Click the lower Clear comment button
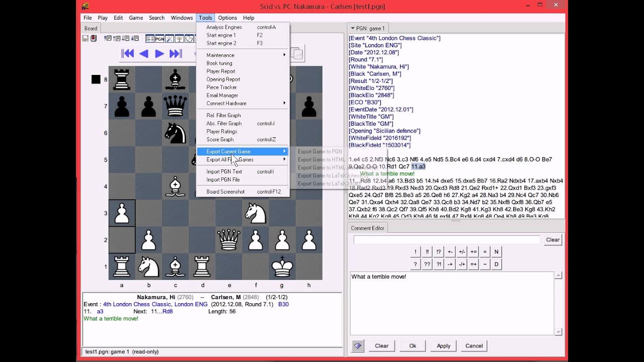 (x=381, y=346)
